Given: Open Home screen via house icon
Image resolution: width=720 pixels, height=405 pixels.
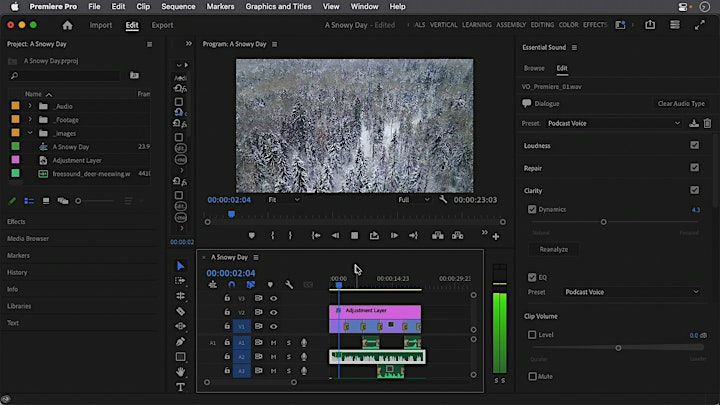Looking at the screenshot, I should pos(68,25).
